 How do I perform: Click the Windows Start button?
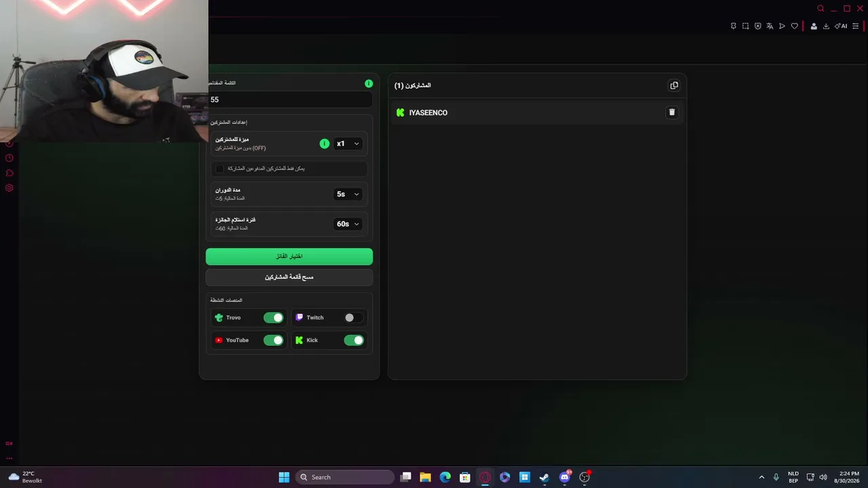[284, 477]
